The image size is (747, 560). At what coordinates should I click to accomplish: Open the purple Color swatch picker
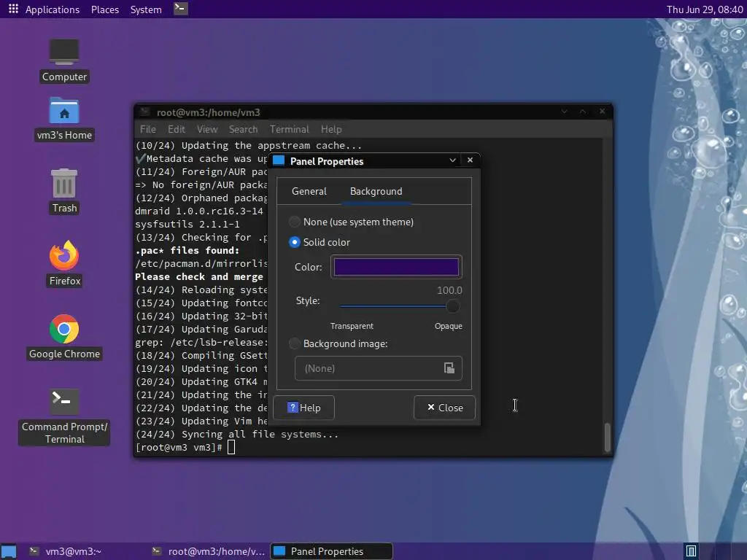[396, 267]
